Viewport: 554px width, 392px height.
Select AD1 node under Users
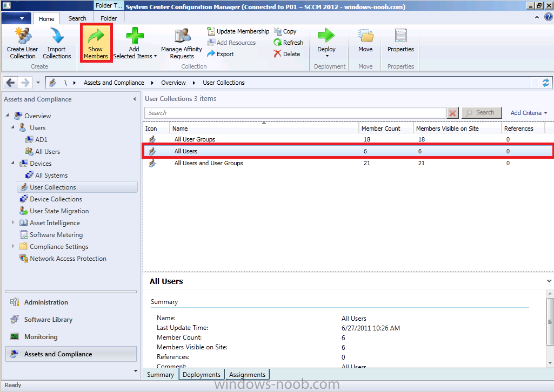36,140
